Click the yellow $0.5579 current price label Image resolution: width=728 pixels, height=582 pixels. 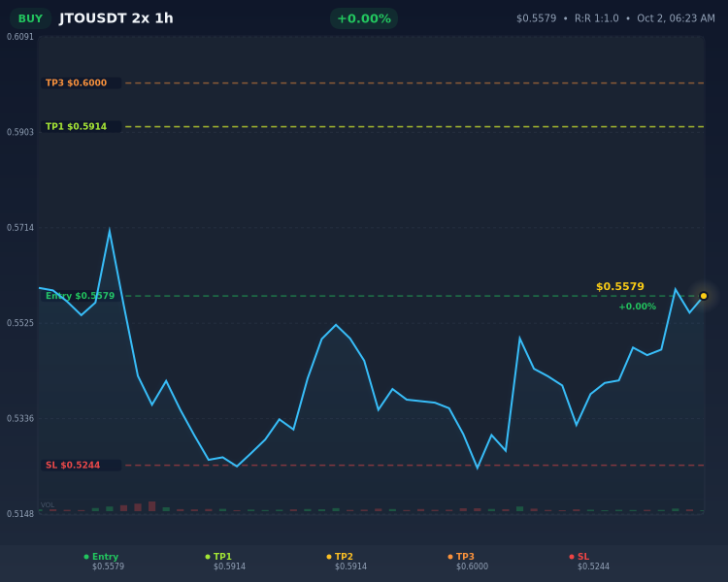(620, 287)
